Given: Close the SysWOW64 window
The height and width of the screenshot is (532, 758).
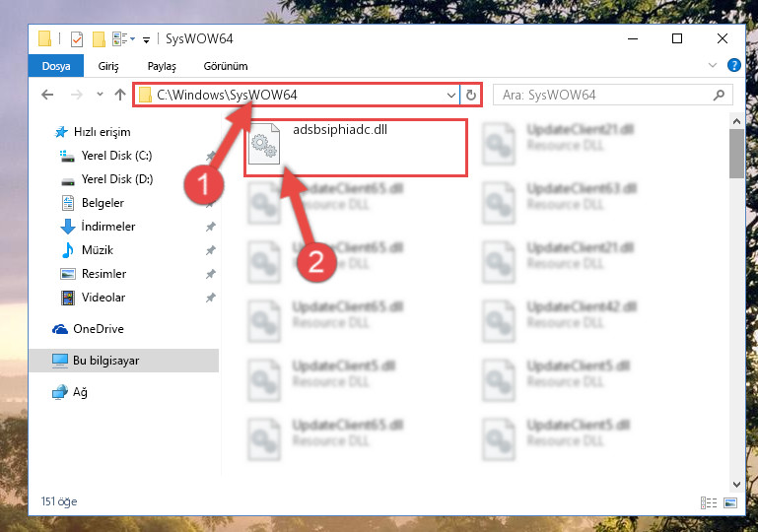Looking at the screenshot, I should [x=723, y=38].
